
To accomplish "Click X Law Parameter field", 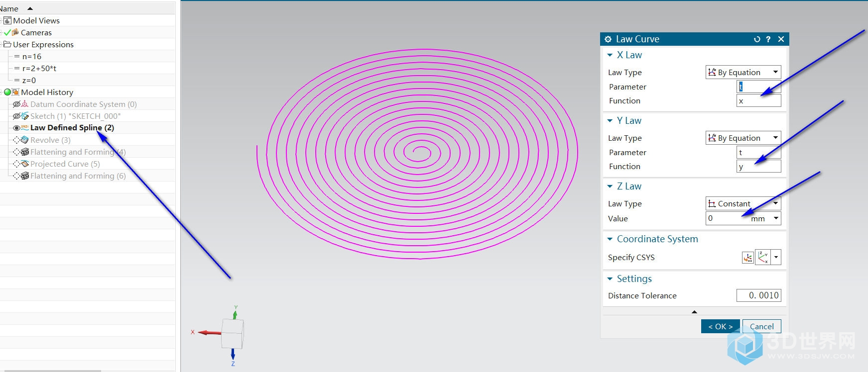I will click(759, 87).
